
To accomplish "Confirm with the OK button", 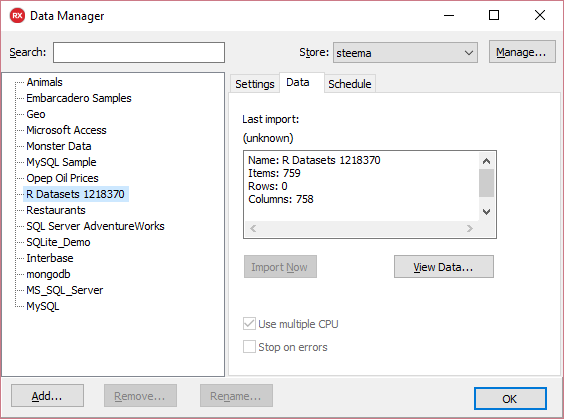I will 510,398.
